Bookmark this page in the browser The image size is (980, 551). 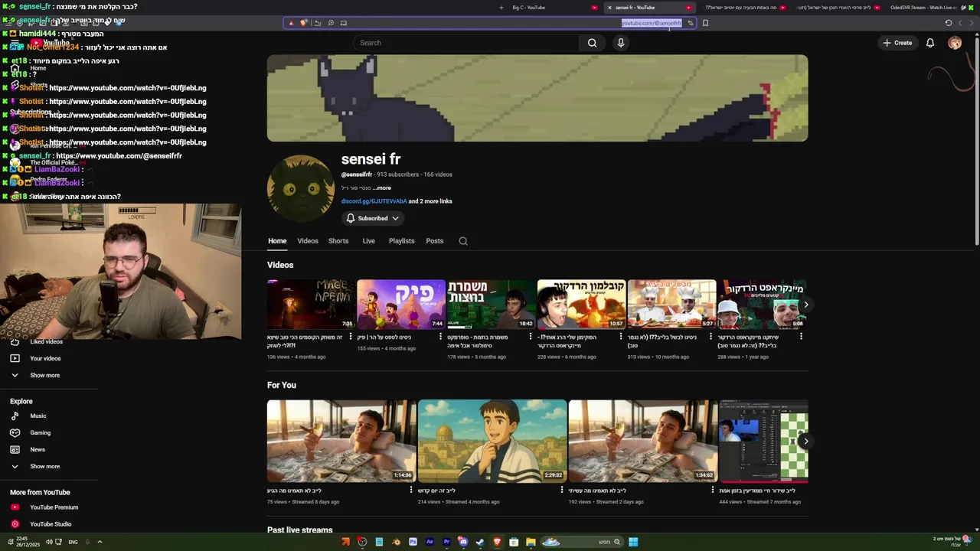(x=705, y=23)
